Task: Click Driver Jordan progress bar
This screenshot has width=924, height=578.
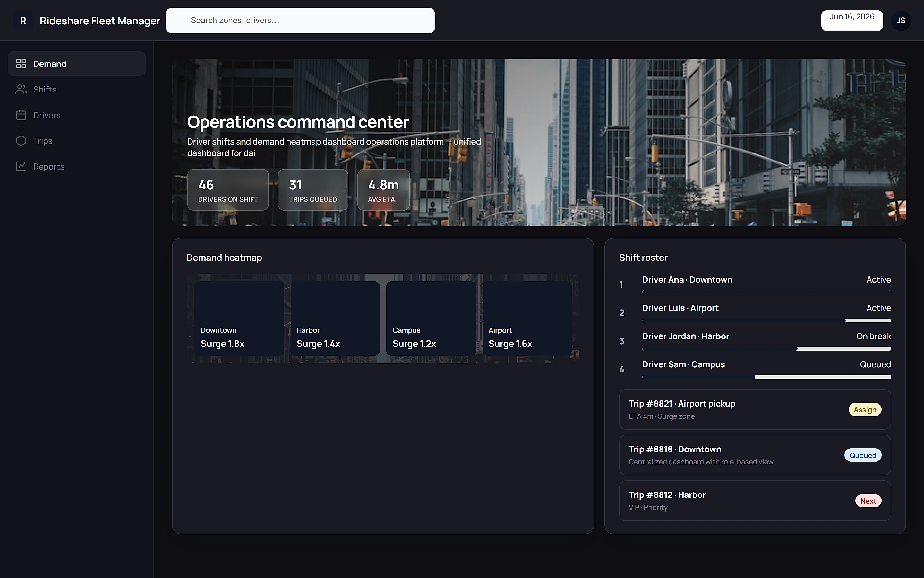Action: pyautogui.click(x=766, y=349)
